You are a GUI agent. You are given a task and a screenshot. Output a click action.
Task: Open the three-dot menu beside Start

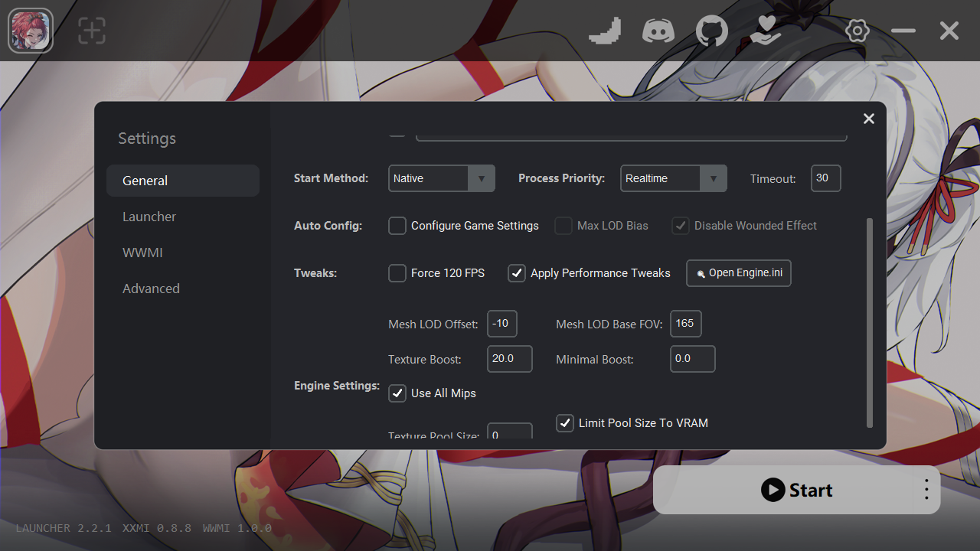(926, 490)
